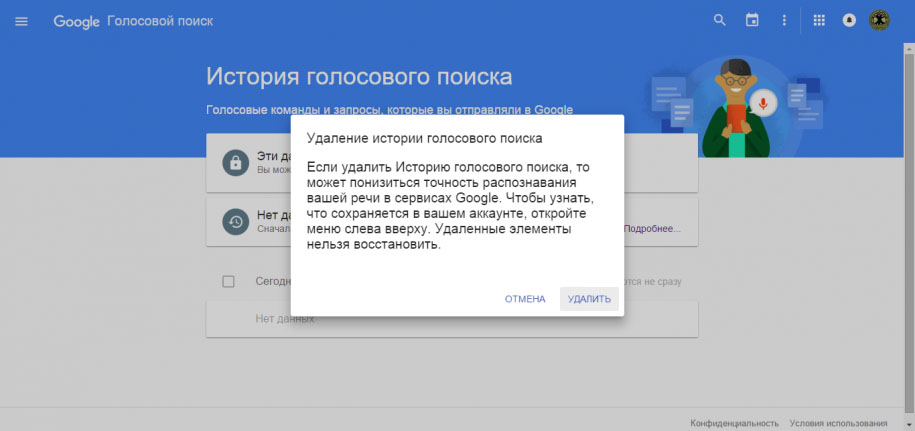This screenshot has height=431, width=915.
Task: Click the search magnifier icon
Action: pyautogui.click(x=720, y=20)
